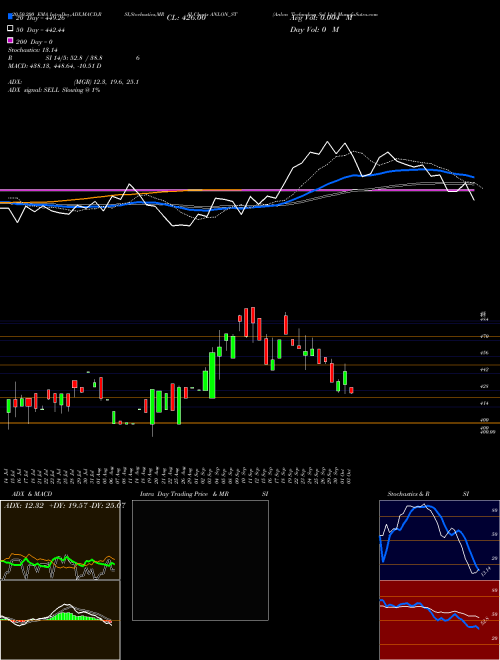Select the '20 Day = 449.26' legend text
Screen dimensions: 500x660
tap(40, 18)
